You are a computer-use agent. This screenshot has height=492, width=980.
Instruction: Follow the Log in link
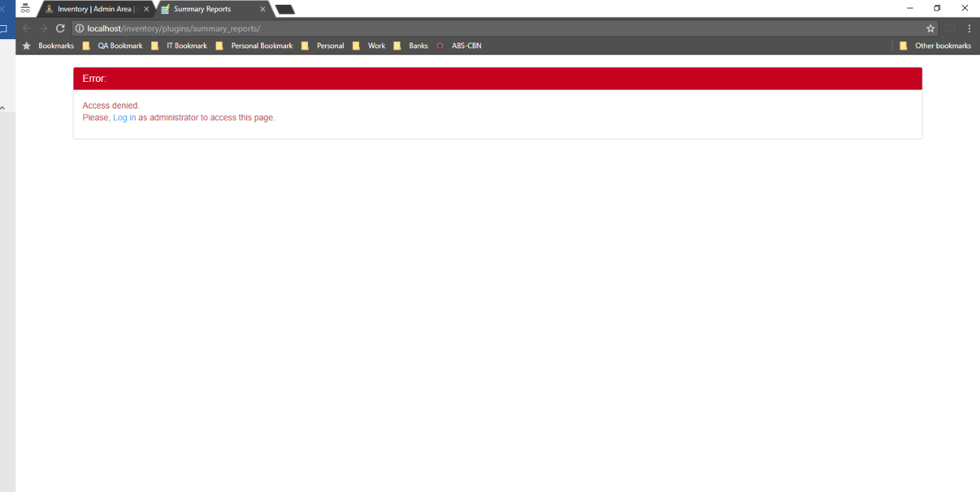(125, 118)
